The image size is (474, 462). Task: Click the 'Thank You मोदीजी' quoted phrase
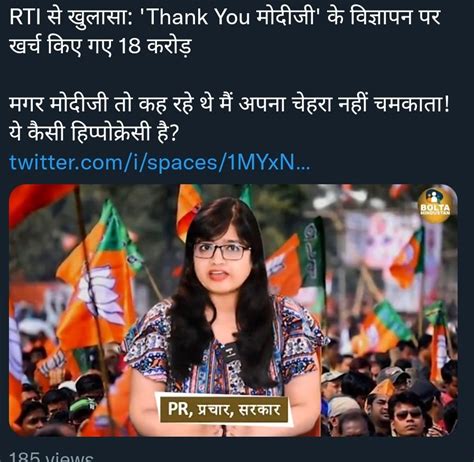227,16
